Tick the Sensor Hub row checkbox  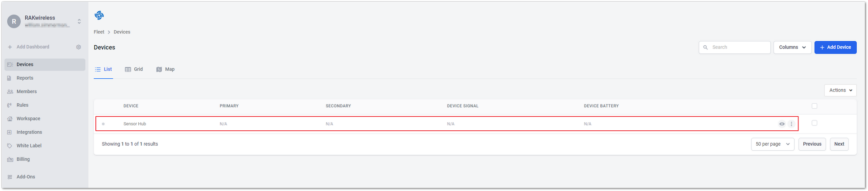[x=814, y=123]
